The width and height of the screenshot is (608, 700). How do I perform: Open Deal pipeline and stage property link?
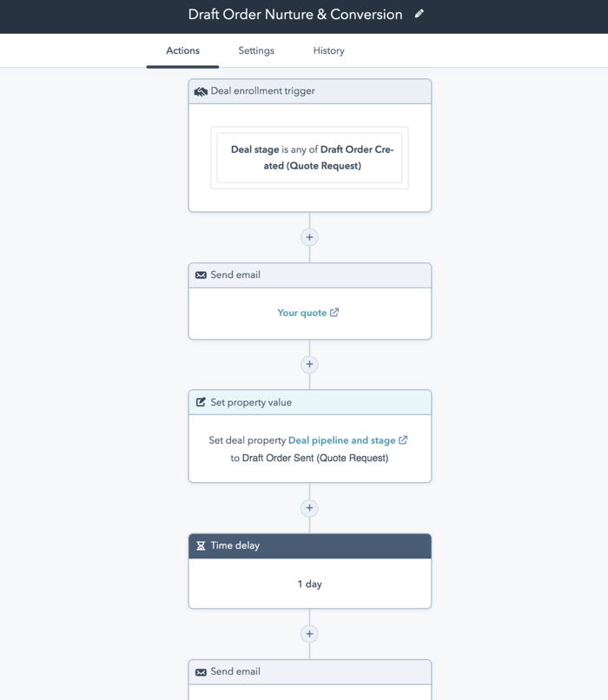342,440
